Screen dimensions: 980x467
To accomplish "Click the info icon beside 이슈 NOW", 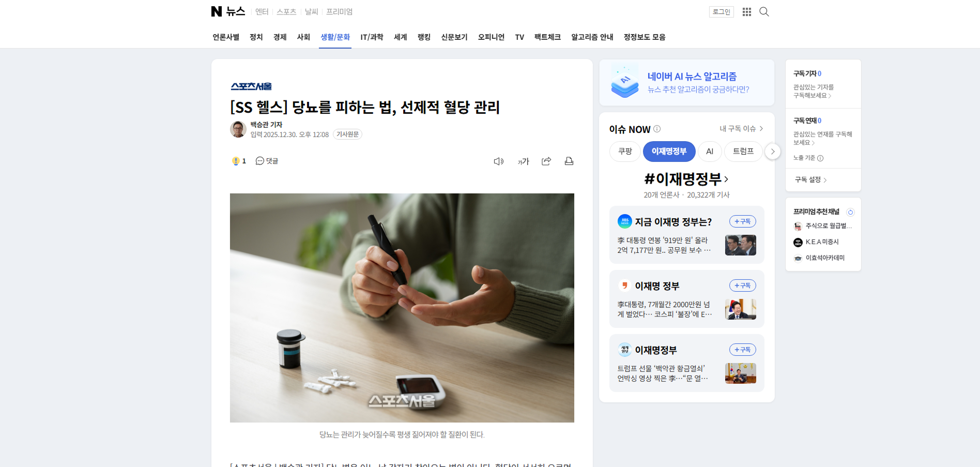I will tap(657, 129).
